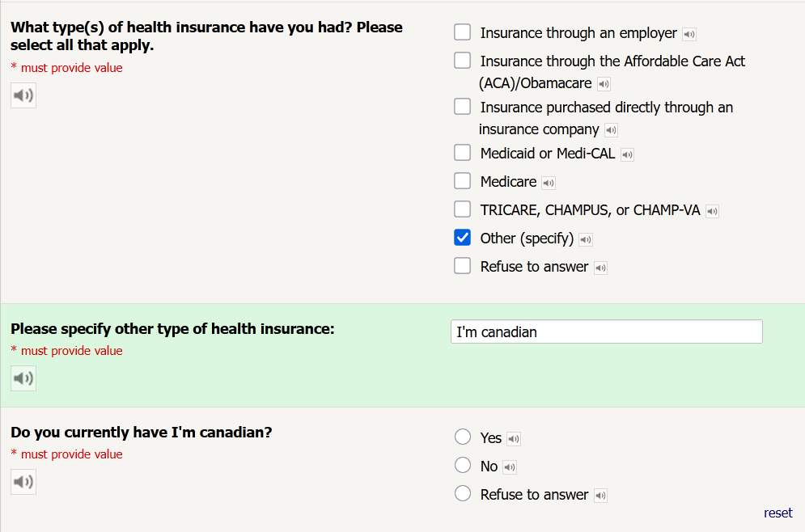Select Yes for currently having insurance

(x=463, y=437)
